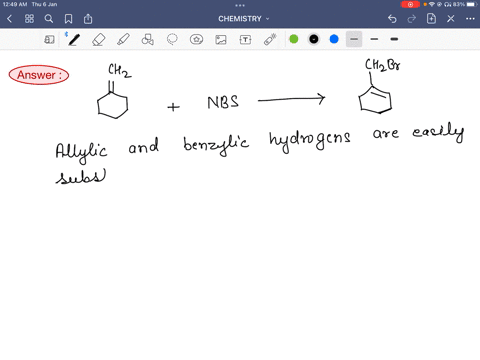This screenshot has height=360, width=480.
Task: Open the share/export menu
Action: click(x=88, y=19)
